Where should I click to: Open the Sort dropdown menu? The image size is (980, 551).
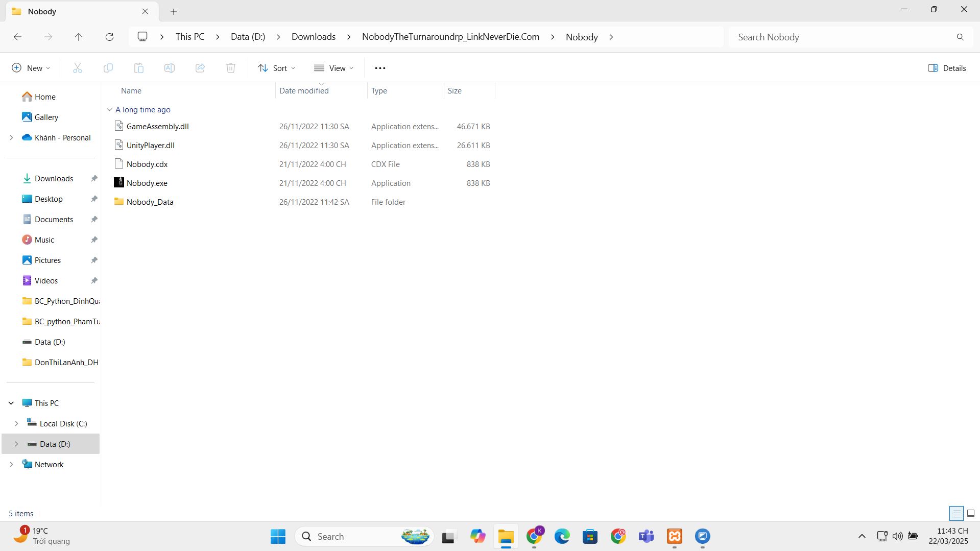click(277, 68)
